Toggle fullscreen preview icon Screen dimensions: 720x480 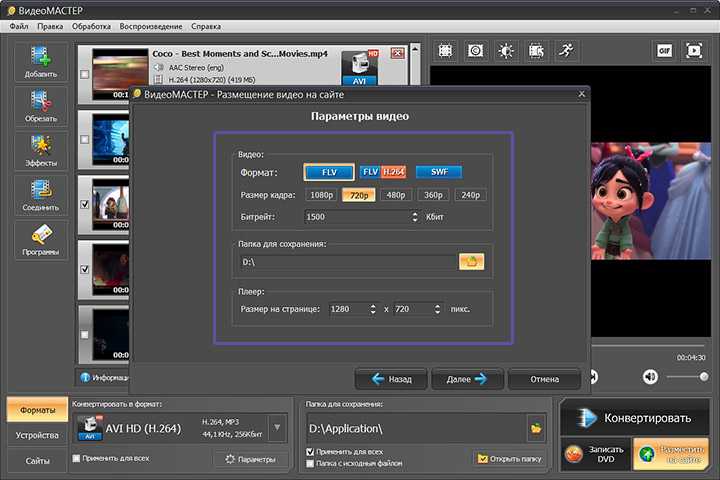tap(694, 51)
